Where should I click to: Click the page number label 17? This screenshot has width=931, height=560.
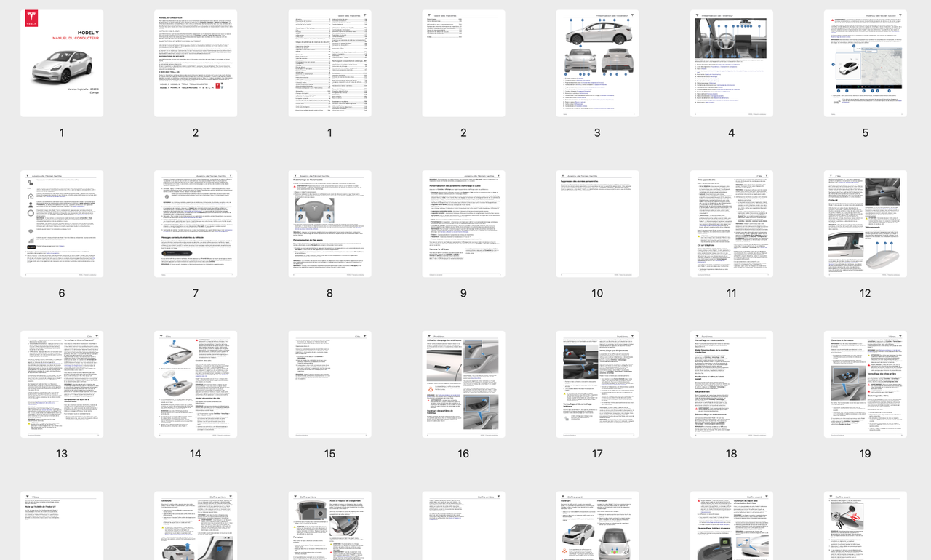(x=597, y=454)
